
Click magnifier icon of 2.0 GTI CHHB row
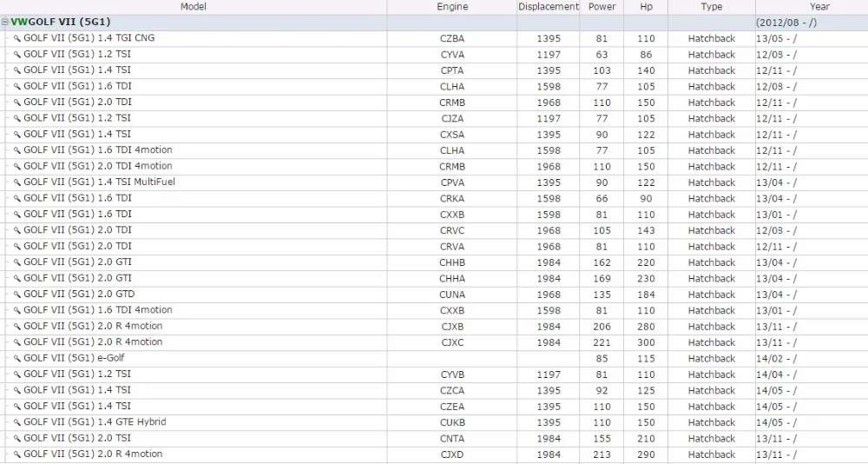(17, 262)
